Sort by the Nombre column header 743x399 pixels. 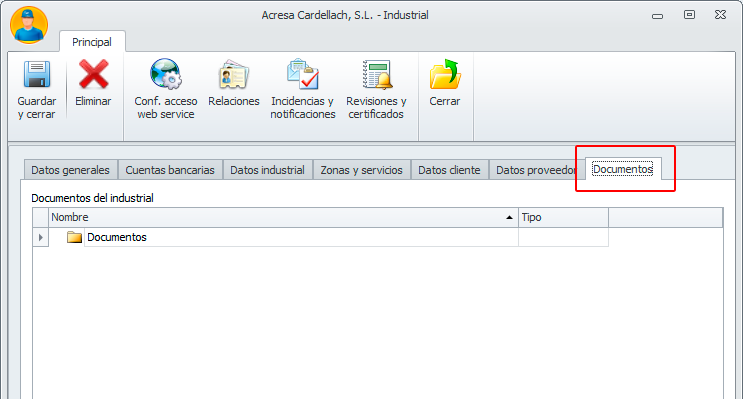point(283,217)
